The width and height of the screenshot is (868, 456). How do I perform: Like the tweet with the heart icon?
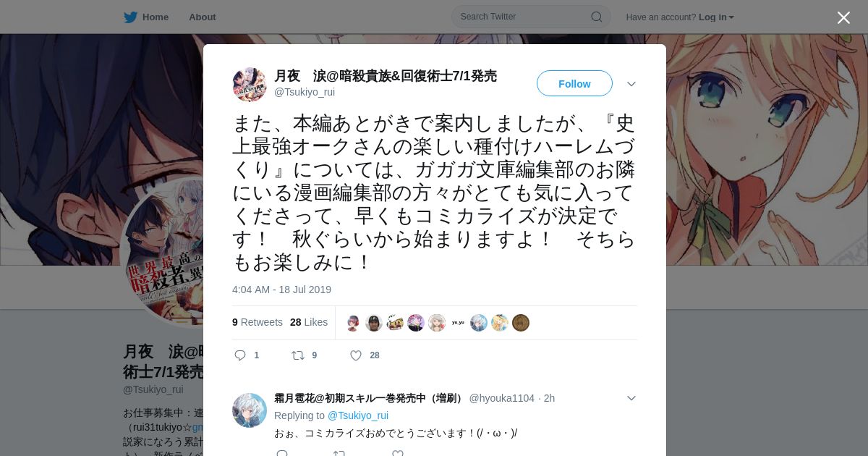[356, 355]
